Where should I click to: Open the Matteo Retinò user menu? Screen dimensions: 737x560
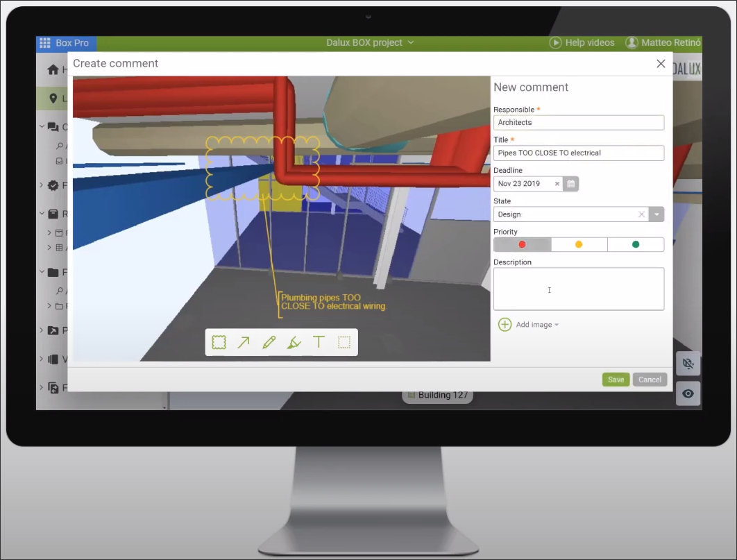[x=663, y=43]
